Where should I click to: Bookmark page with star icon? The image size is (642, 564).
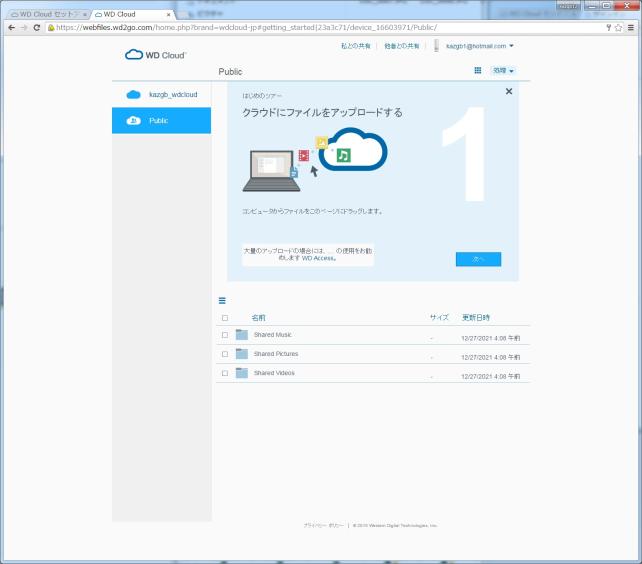coord(618,27)
